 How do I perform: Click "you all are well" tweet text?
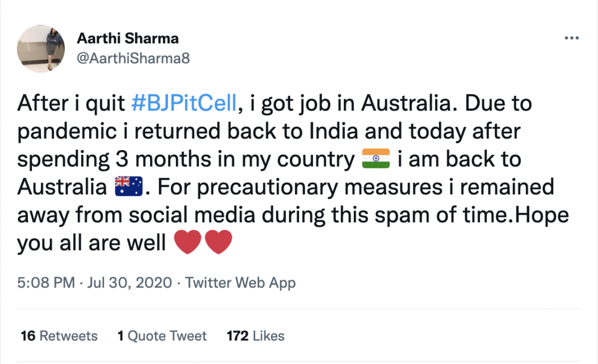pos(91,243)
